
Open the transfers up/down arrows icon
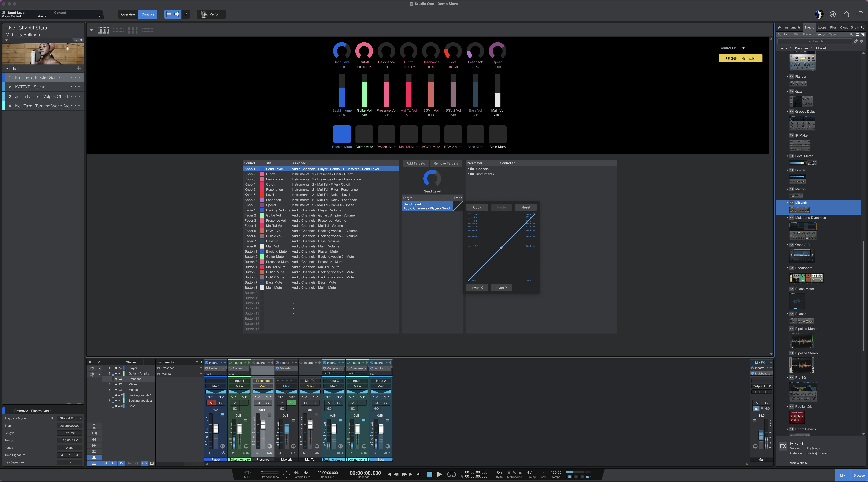(x=833, y=14)
